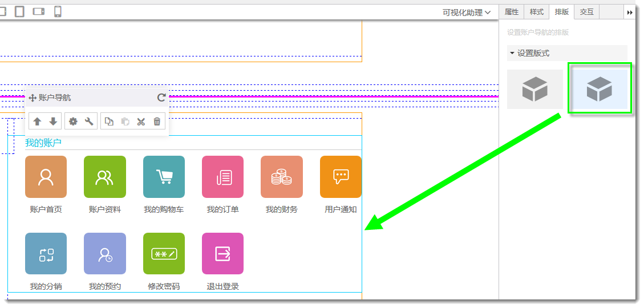The height and width of the screenshot is (308, 644).
Task: Expand panel tabs with double-arrow button
Action: [x=630, y=12]
